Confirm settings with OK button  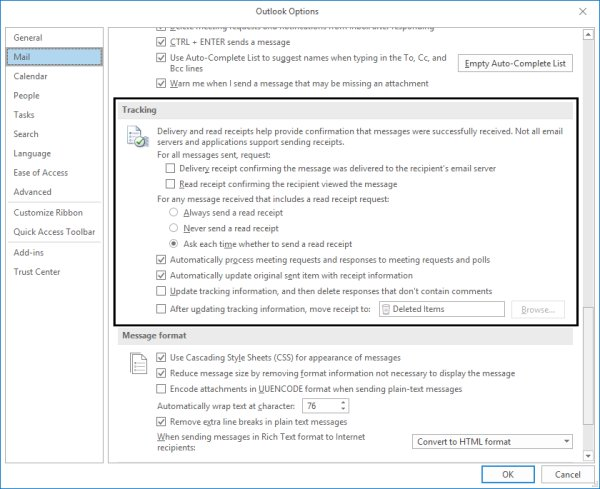tap(508, 474)
